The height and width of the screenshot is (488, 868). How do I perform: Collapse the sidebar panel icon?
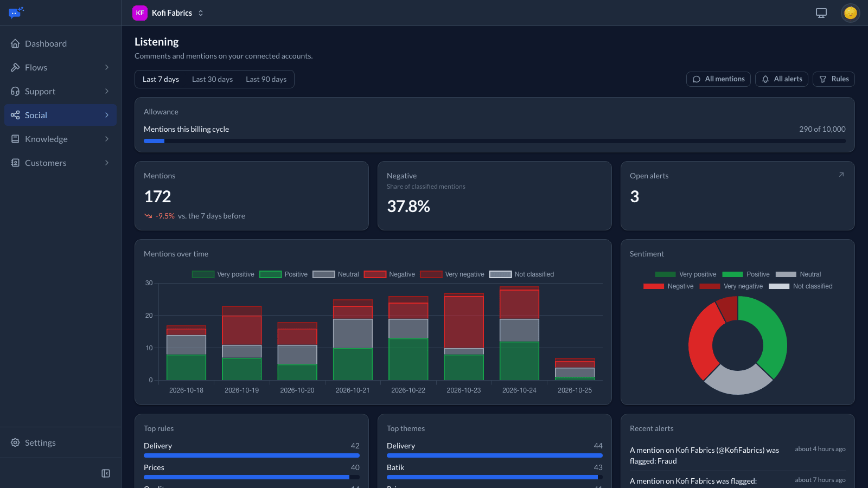pyautogui.click(x=106, y=473)
